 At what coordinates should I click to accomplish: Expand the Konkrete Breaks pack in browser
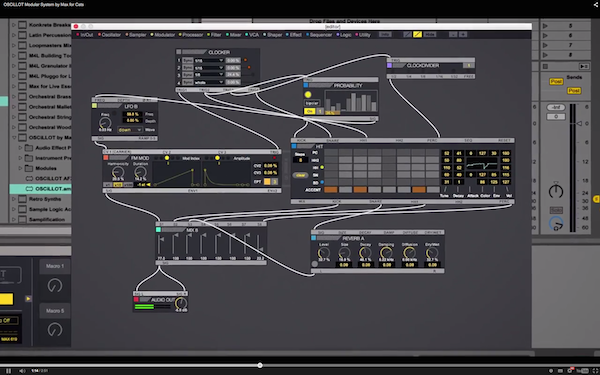(14, 25)
